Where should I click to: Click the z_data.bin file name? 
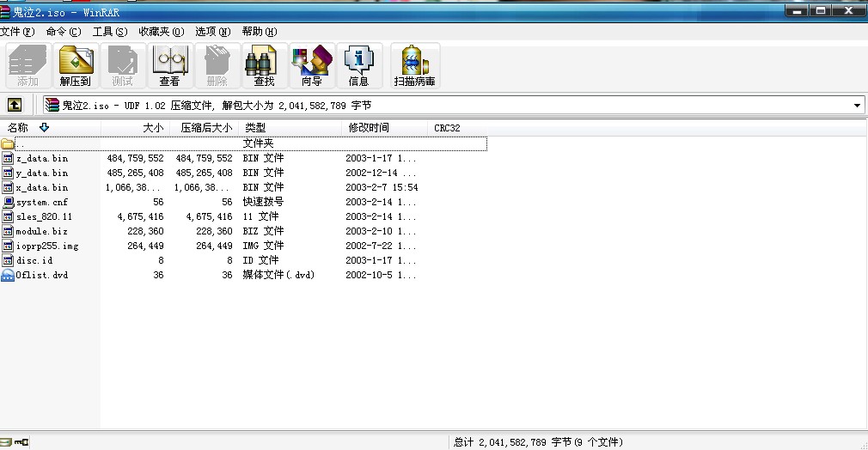click(42, 158)
